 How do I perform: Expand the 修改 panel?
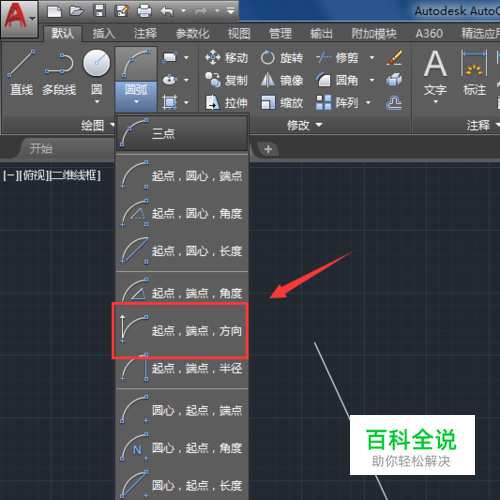[x=305, y=125]
